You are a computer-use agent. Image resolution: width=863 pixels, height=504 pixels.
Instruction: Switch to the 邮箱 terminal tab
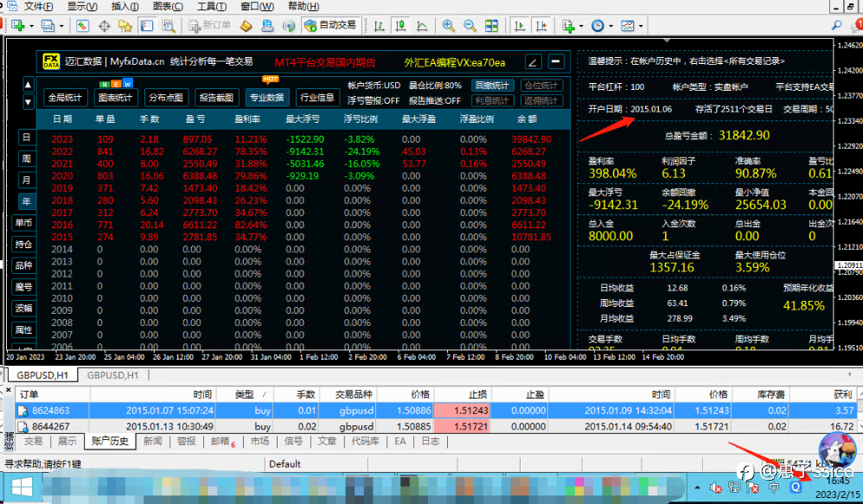pyautogui.click(x=223, y=441)
